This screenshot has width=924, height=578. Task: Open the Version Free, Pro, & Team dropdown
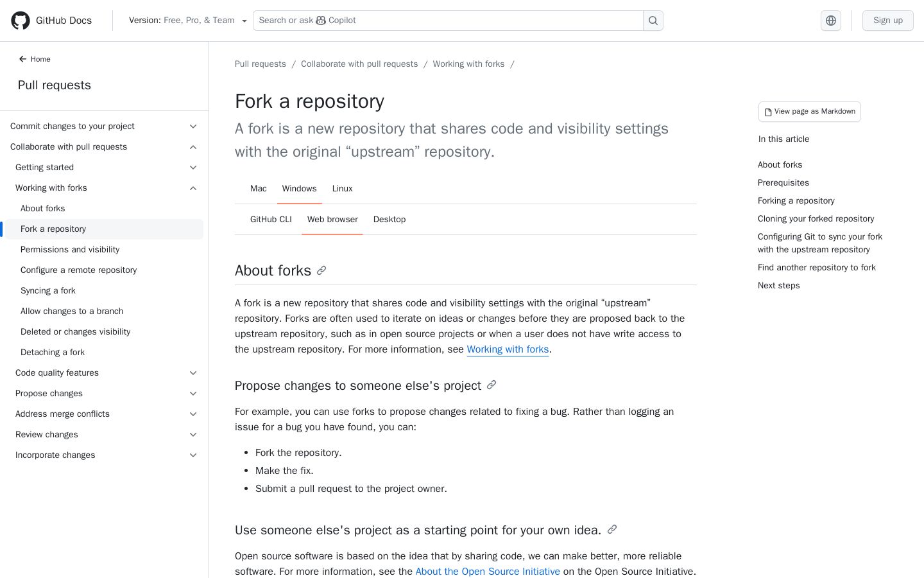coord(188,21)
